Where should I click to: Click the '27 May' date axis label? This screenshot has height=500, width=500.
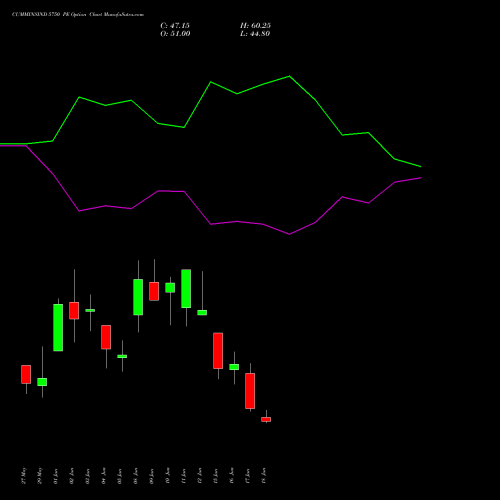(x=24, y=476)
